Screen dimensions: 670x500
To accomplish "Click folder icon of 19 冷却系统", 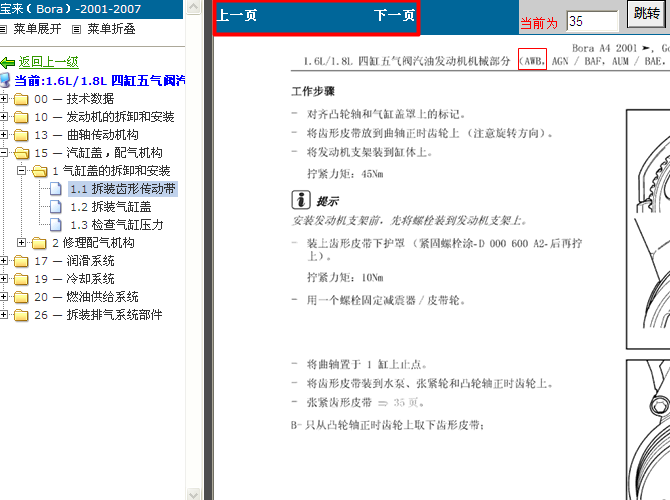I will [x=21, y=279].
